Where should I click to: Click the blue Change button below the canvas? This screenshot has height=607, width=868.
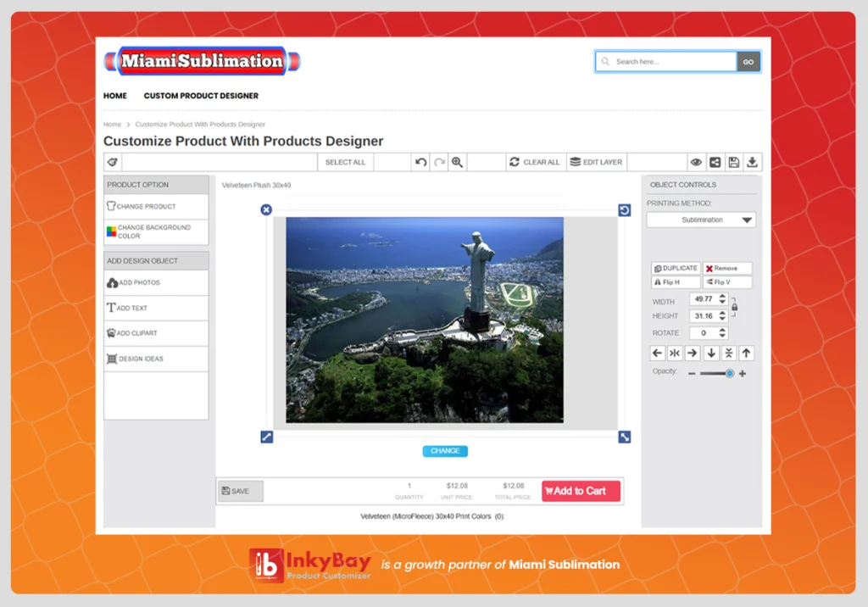[x=445, y=451]
